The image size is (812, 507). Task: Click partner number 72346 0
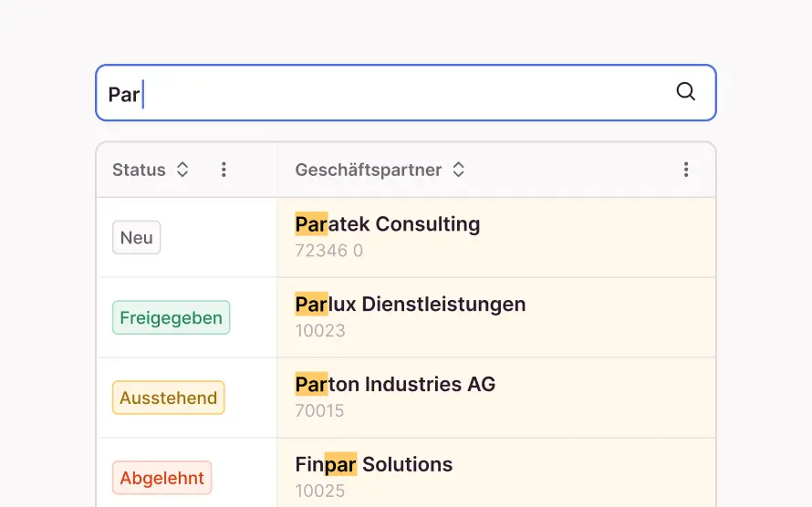328,251
